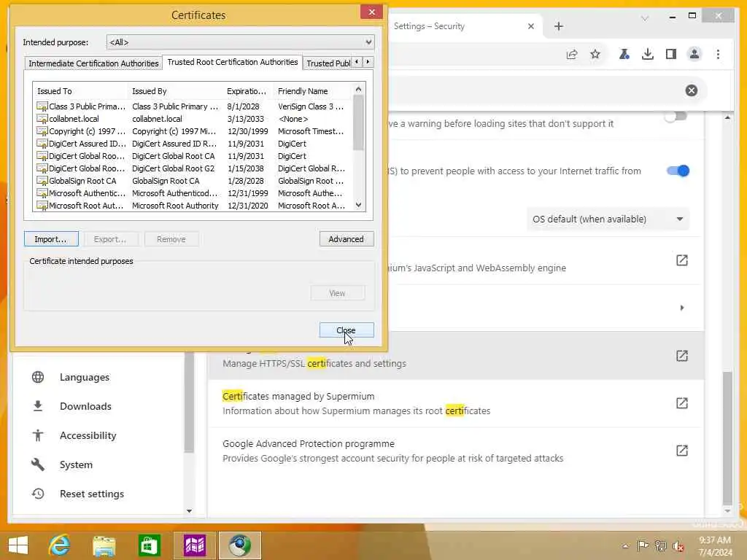Viewport: 747px width, 560px height.
Task: Click the Import... button
Action: click(x=51, y=239)
